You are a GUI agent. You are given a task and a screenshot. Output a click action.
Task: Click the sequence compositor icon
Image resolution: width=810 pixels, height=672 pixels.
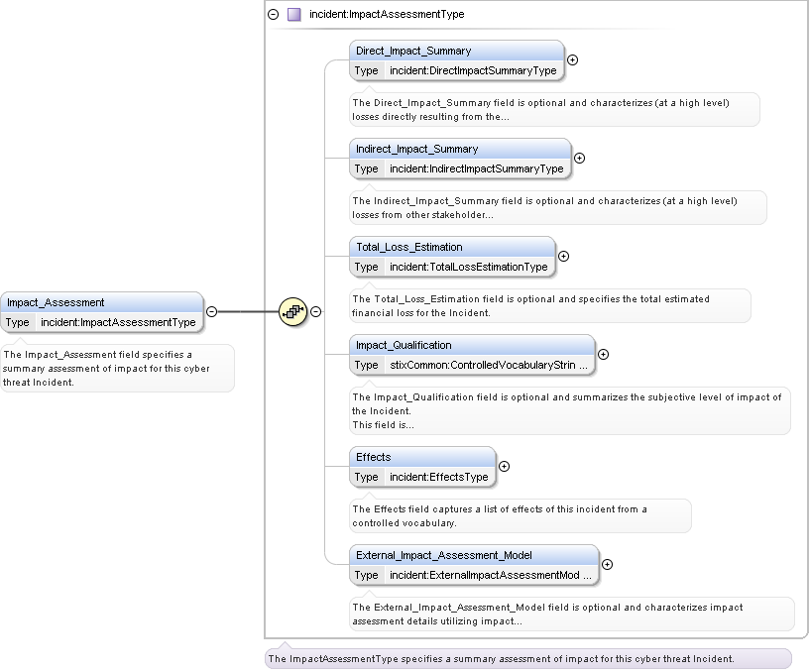pyautogui.click(x=292, y=311)
